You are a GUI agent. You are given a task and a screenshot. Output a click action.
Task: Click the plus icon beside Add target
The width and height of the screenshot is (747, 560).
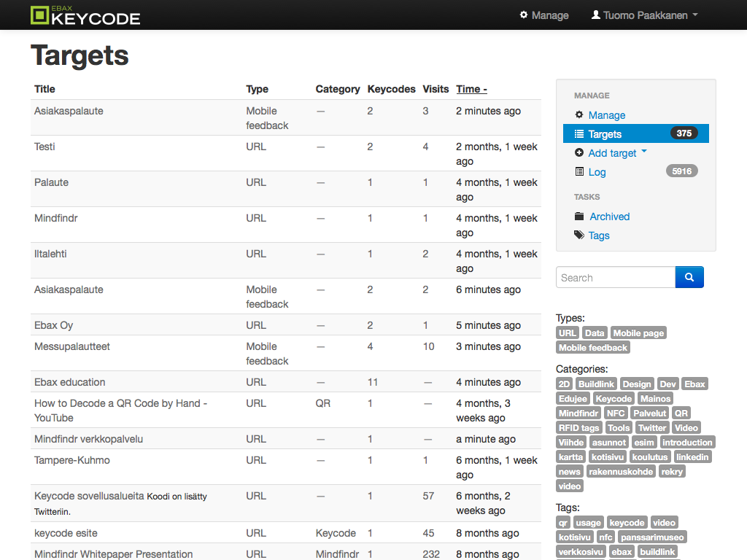point(578,152)
